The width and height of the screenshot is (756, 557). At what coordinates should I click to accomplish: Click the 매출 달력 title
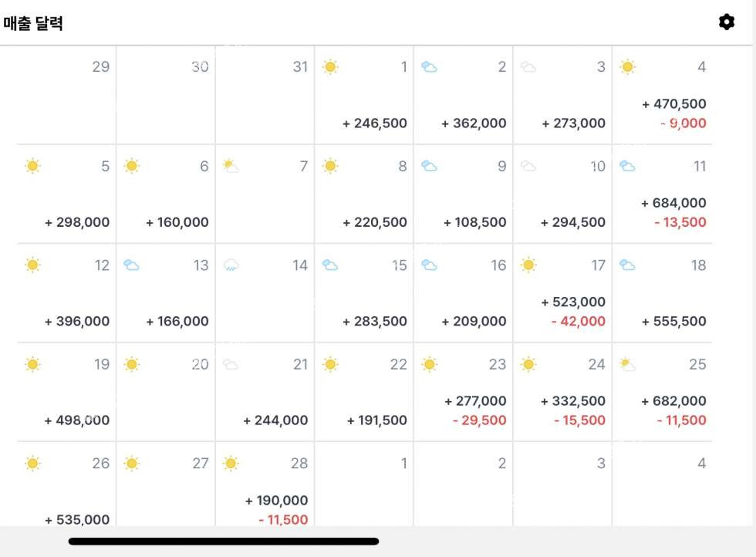(33, 23)
